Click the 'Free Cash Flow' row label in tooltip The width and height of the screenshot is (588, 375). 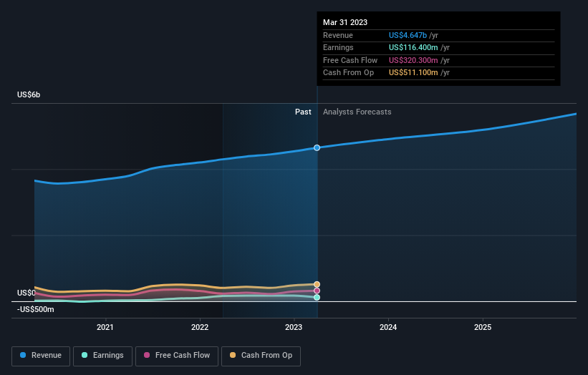click(x=350, y=60)
